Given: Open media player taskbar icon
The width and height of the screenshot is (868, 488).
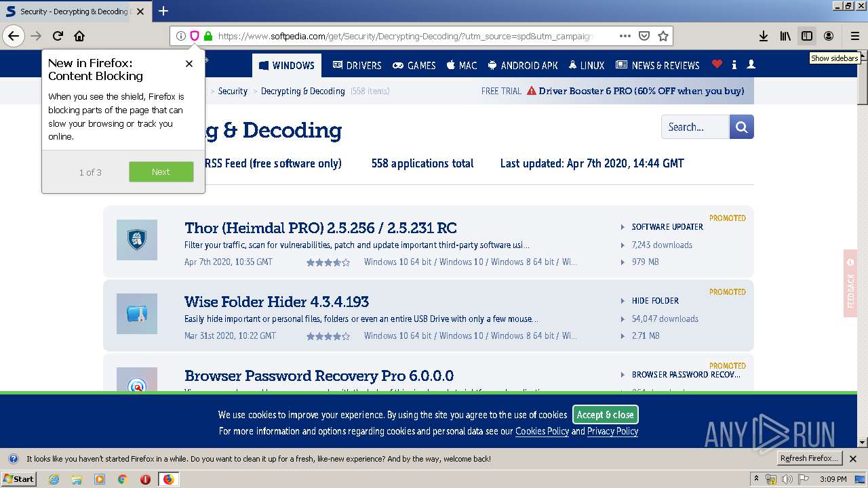Looking at the screenshot, I should [x=100, y=479].
